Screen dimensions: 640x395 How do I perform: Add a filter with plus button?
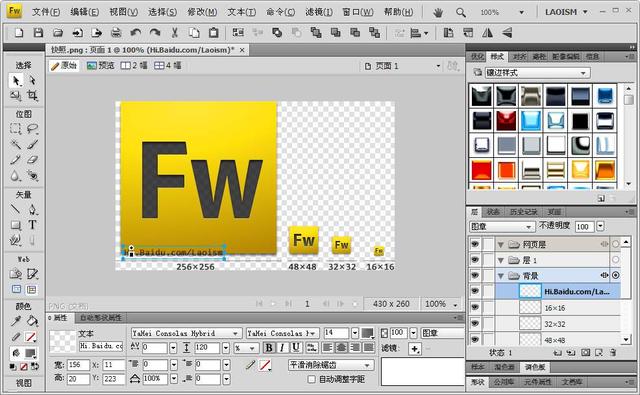pyautogui.click(x=415, y=349)
